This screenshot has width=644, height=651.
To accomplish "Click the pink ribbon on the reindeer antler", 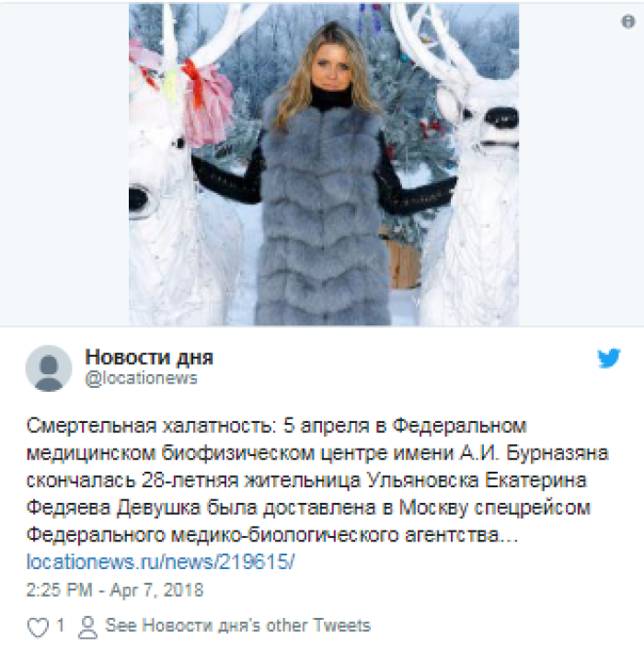I will (x=206, y=99).
